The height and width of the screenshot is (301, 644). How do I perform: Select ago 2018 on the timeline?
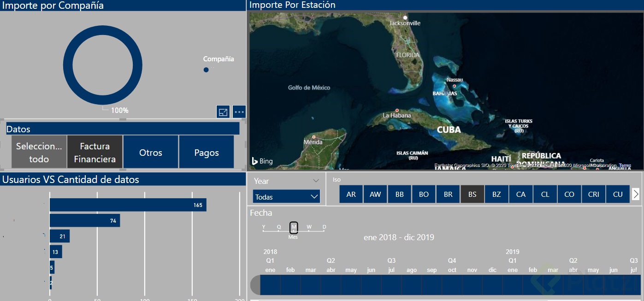click(412, 285)
